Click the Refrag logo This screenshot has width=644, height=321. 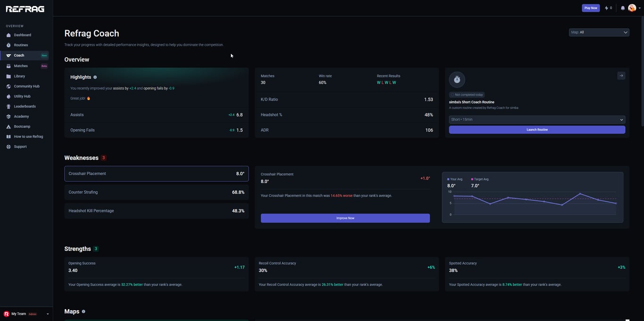click(x=25, y=9)
